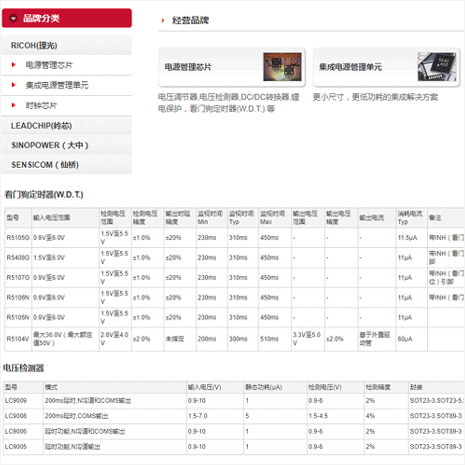Expand the LEADCHIP(岭芯) brand category
The width and height of the screenshot is (465, 465).
pyautogui.click(x=67, y=126)
